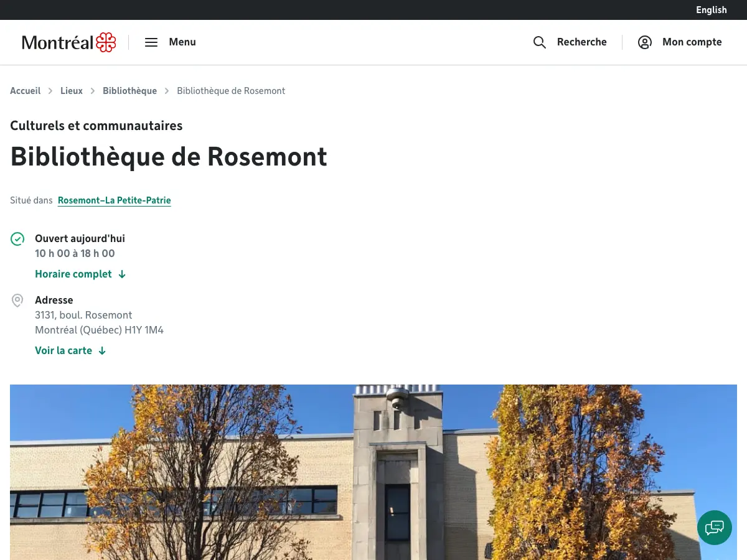Go to Lieux breadcrumb
This screenshot has height=560, width=747.
72,91
